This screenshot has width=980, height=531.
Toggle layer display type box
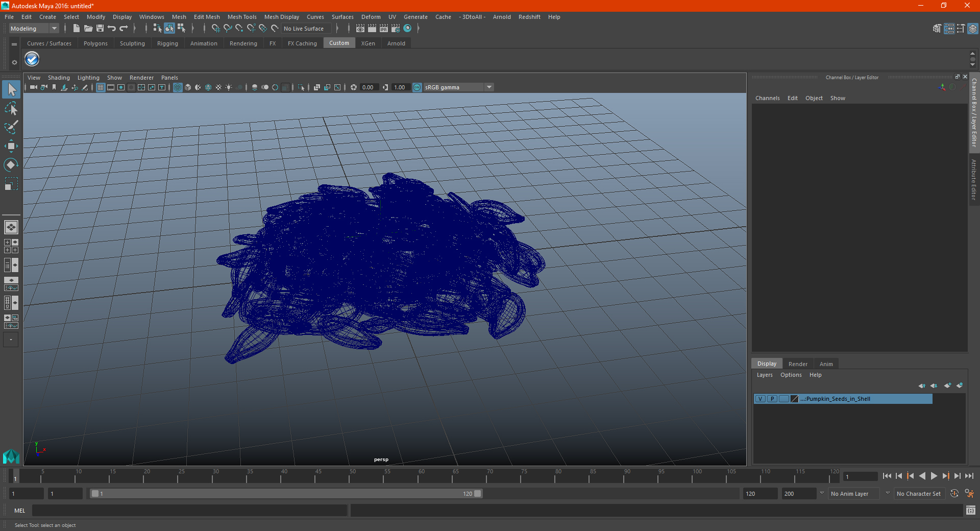[x=783, y=399]
